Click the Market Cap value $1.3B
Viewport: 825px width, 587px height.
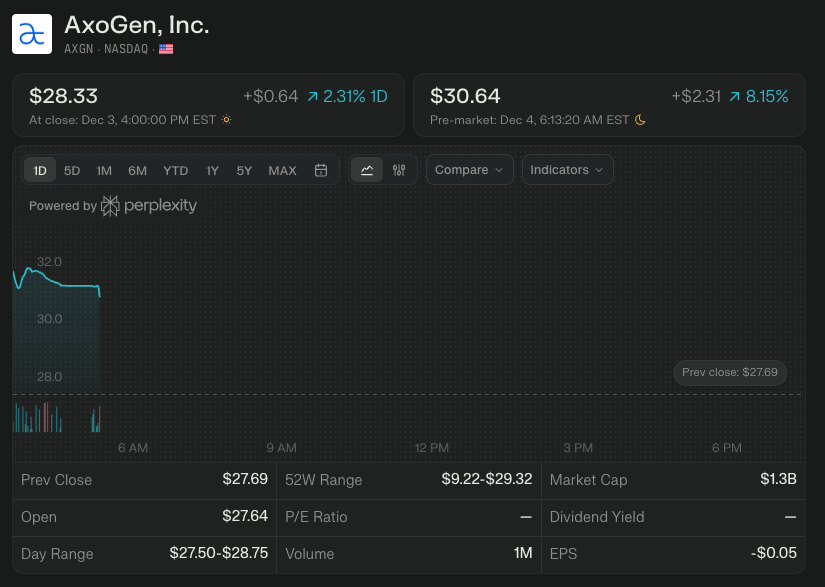click(778, 479)
